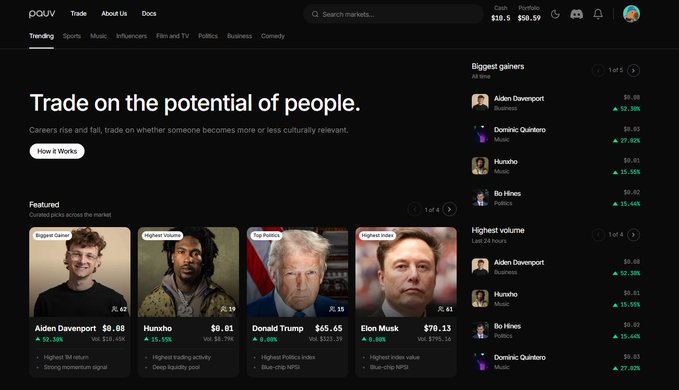Click Aiden Davenport avatar in Biggest gainers
The height and width of the screenshot is (390, 679).
coord(480,102)
